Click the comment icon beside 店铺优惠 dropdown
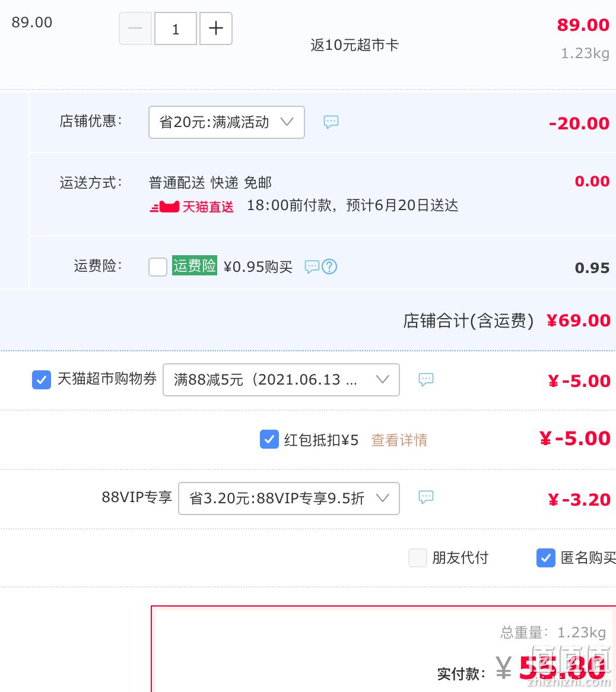Screen dimensions: 616x692 [331, 122]
